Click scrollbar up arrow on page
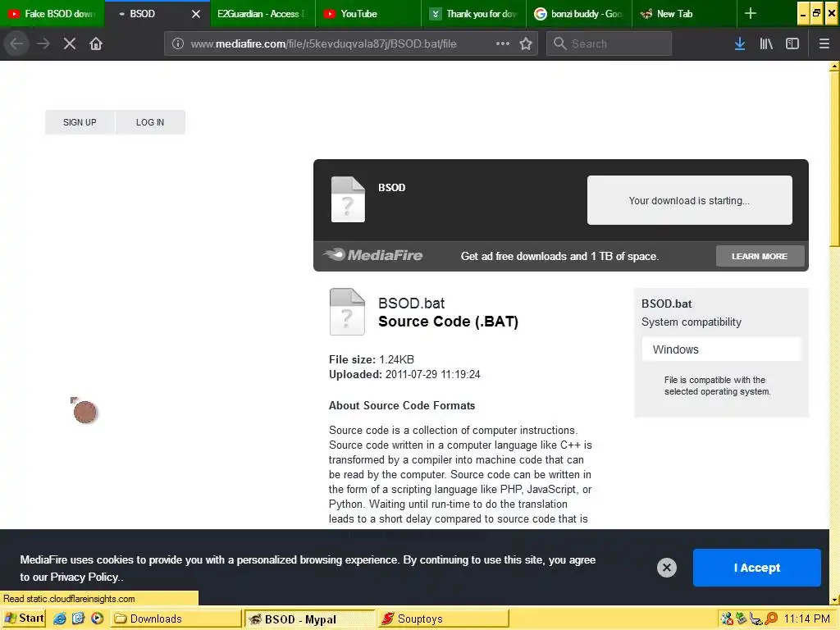Viewport: 840px width, 630px height. 834,66
